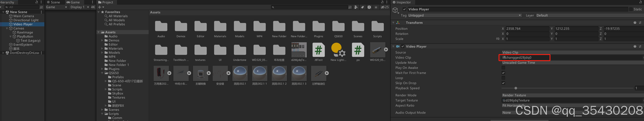Collapse the Canvas hierarchy item
The image size is (644, 121).
tap(7, 28)
